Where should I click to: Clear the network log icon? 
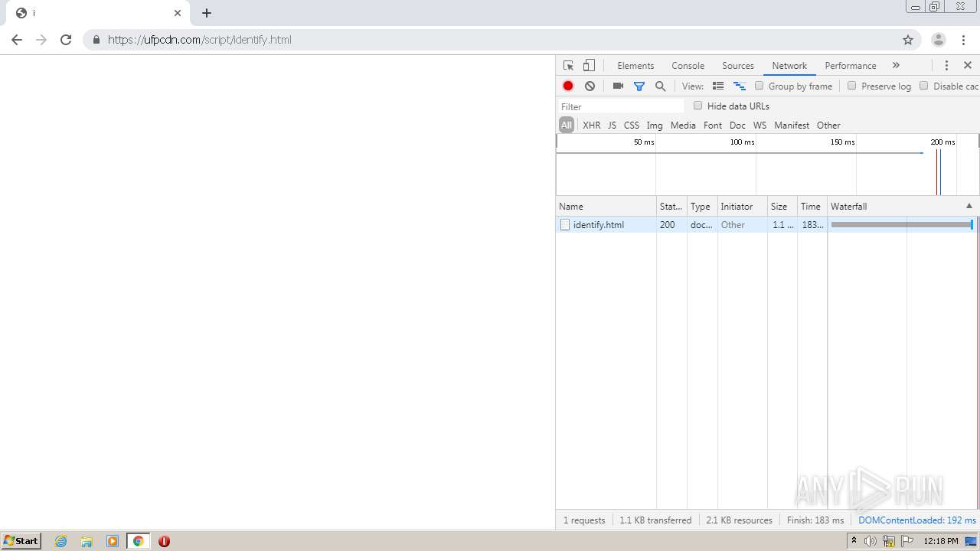point(590,86)
